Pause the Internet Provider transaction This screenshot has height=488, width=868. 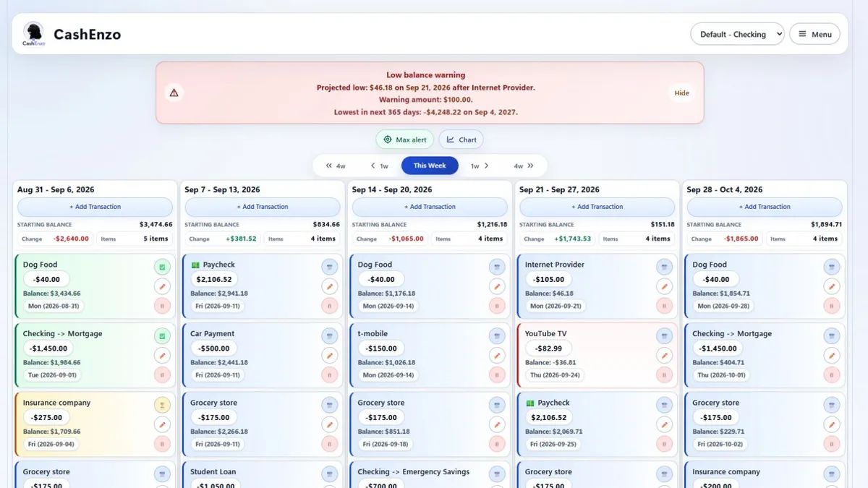point(665,306)
